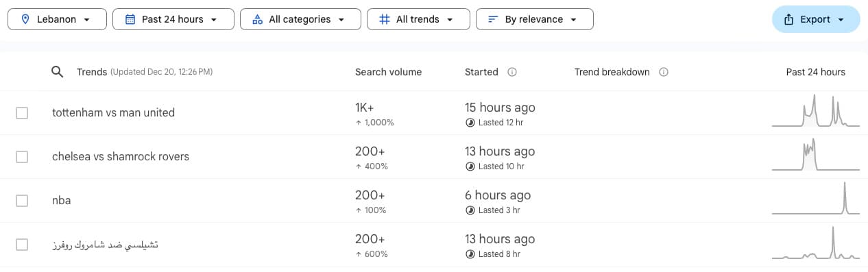This screenshot has height=272, width=868.
Task: Click the Lasted 10 hr clock icon
Action: tap(470, 166)
